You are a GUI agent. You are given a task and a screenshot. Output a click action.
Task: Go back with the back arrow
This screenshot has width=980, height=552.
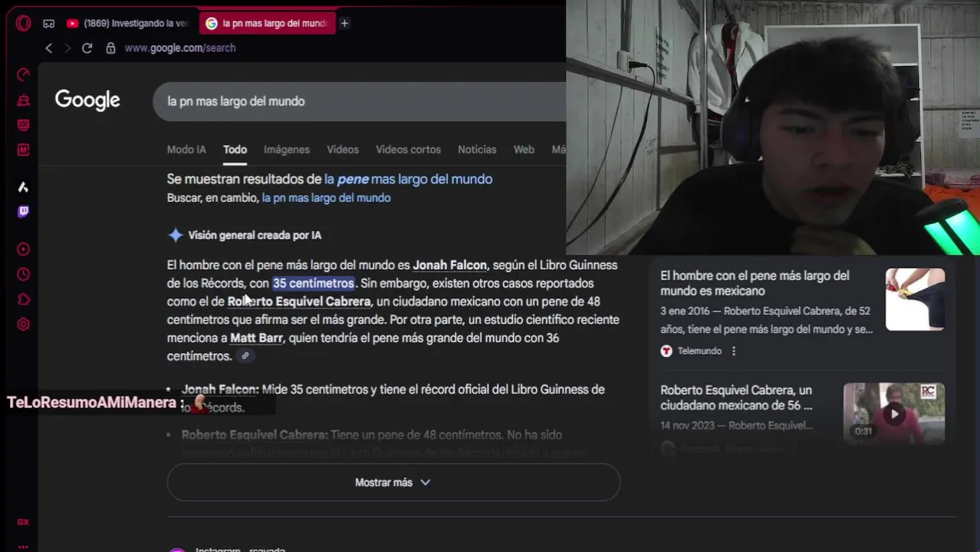48,48
